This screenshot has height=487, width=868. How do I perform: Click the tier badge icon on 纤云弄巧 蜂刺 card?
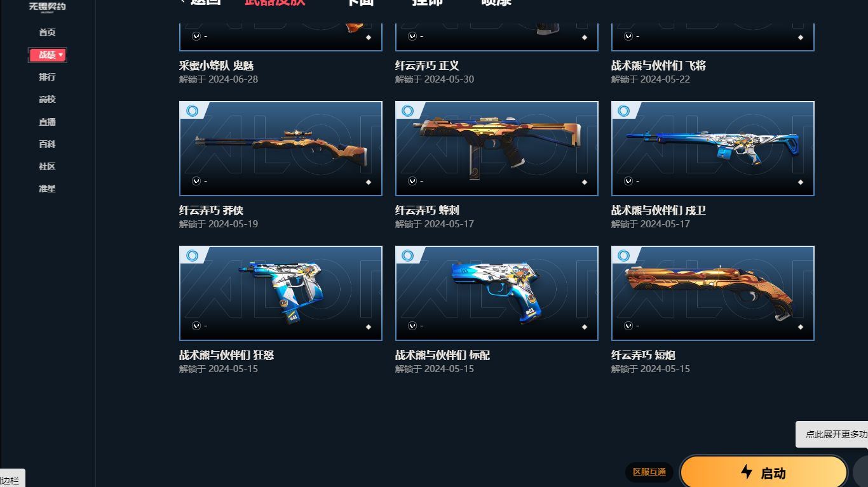pos(408,111)
